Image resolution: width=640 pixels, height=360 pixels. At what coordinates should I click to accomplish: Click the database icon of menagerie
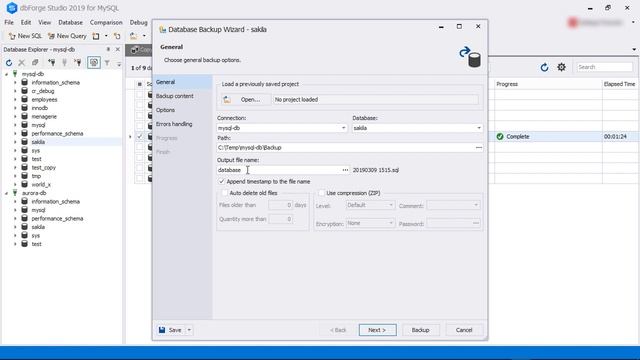click(x=24, y=116)
